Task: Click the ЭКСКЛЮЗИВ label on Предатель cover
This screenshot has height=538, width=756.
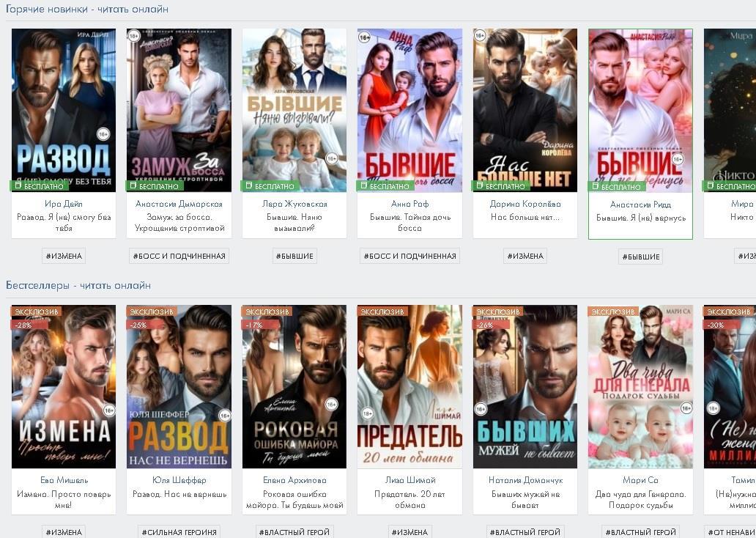Action: (382, 312)
